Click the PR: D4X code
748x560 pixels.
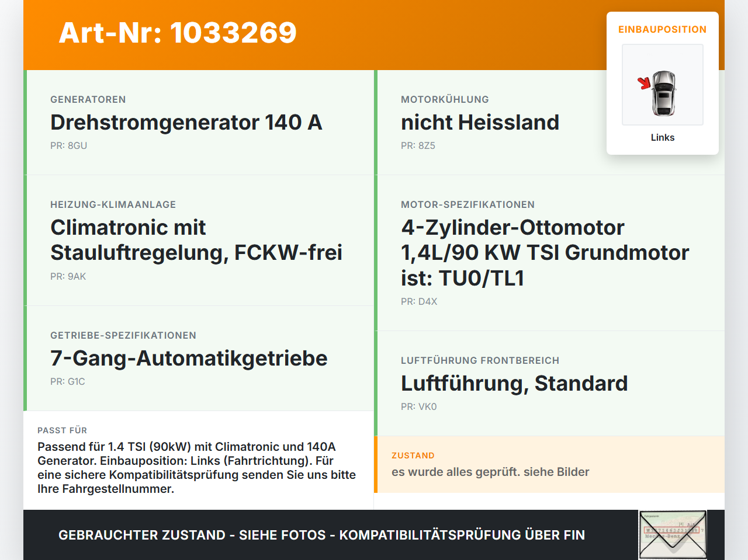(419, 302)
